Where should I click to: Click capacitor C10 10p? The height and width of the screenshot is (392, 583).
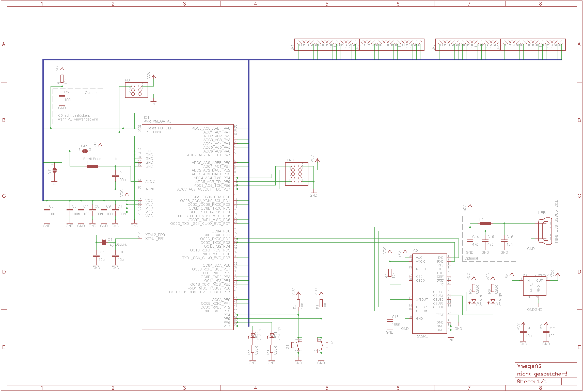point(115,256)
